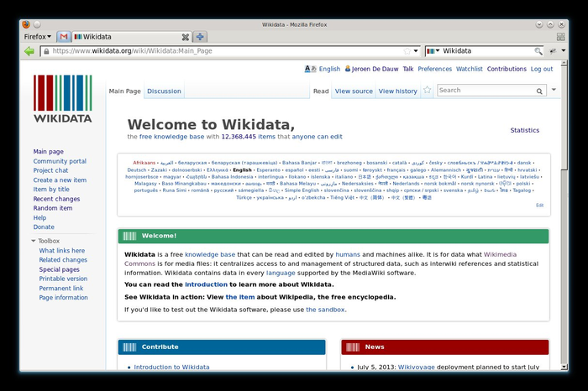This screenshot has width=588, height=391.
Task: Open the Talk link
Action: [x=408, y=69]
